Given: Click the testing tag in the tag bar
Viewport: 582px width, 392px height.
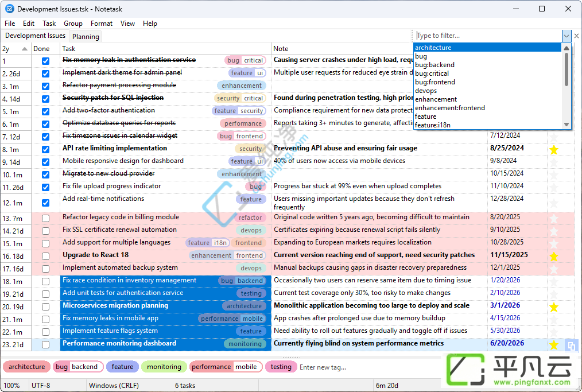Looking at the screenshot, I should (281, 367).
